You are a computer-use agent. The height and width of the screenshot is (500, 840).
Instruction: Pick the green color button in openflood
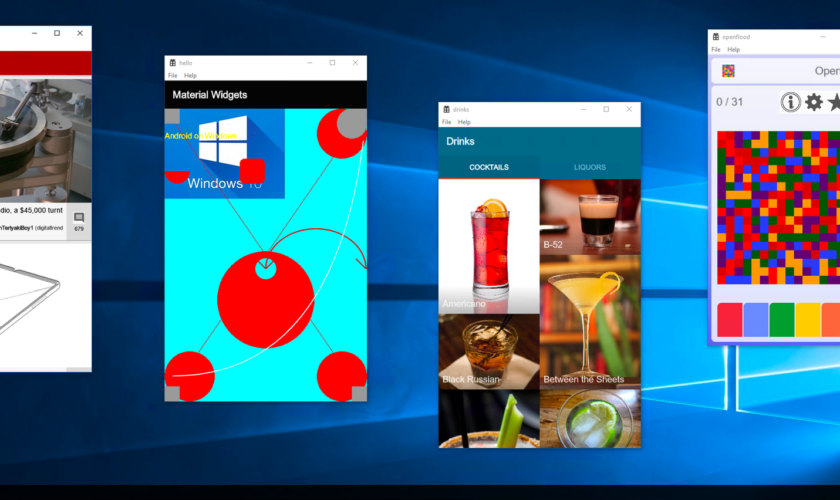tap(782, 320)
